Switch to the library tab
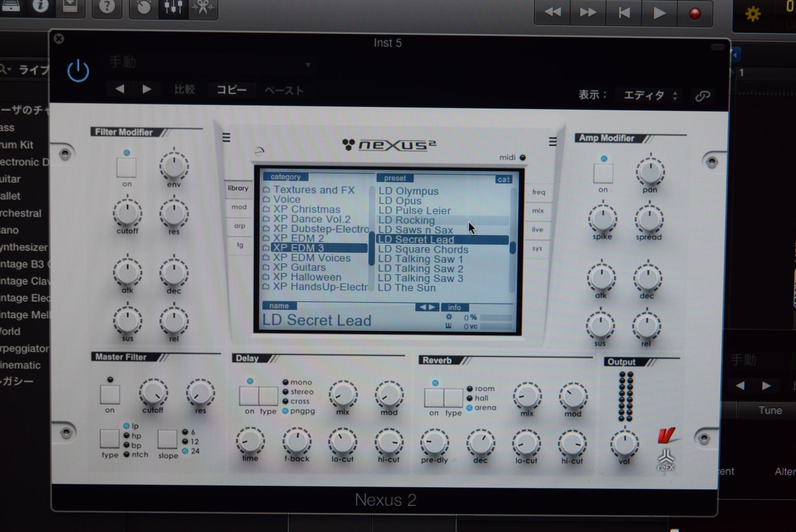 tap(238, 188)
